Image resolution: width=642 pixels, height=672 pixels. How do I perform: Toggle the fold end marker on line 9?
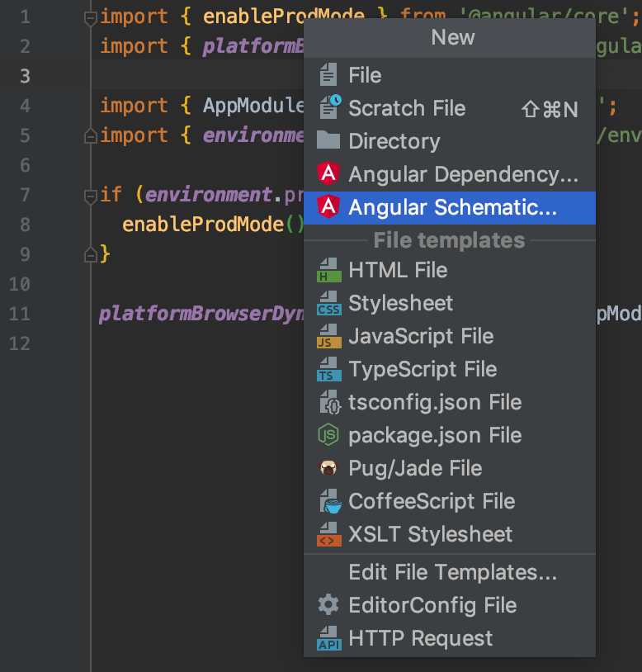(x=91, y=255)
